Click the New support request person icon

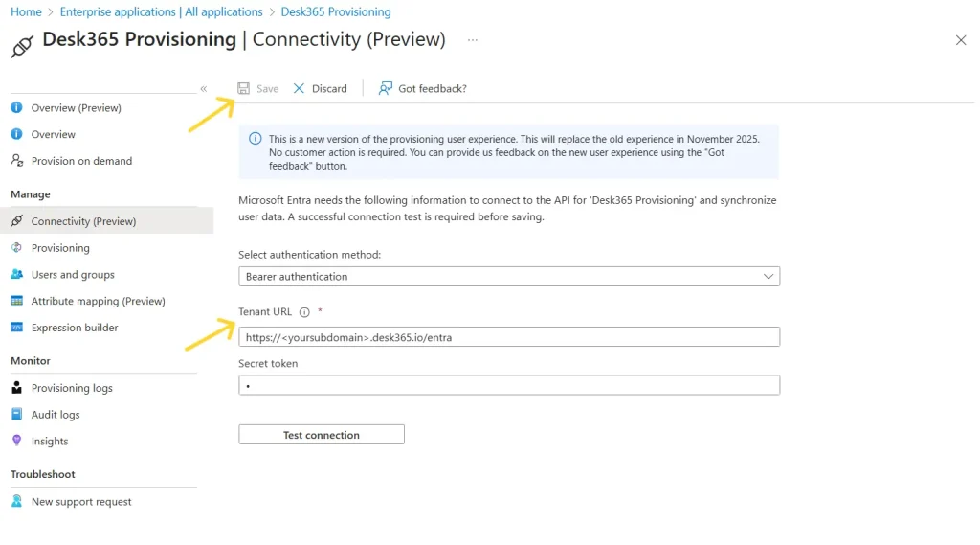[17, 501]
